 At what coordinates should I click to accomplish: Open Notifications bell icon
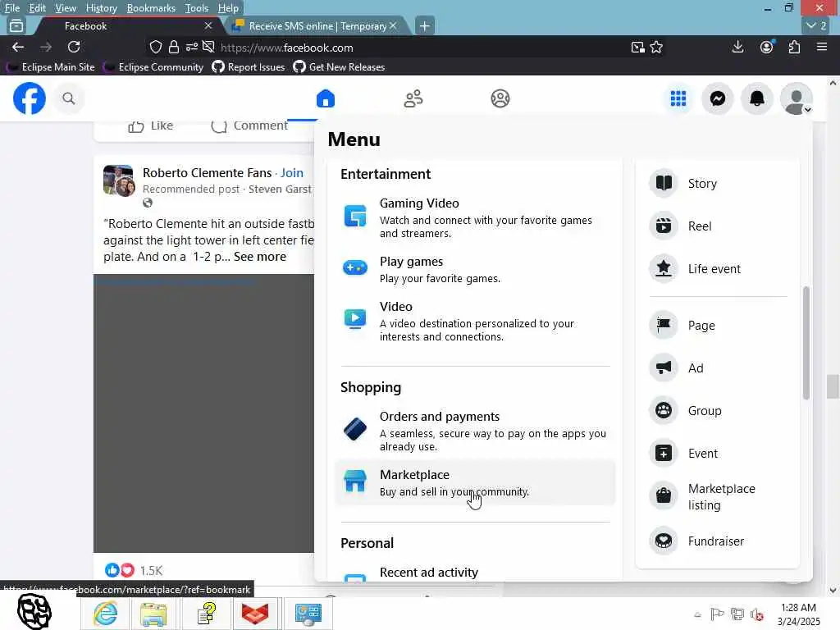click(756, 98)
